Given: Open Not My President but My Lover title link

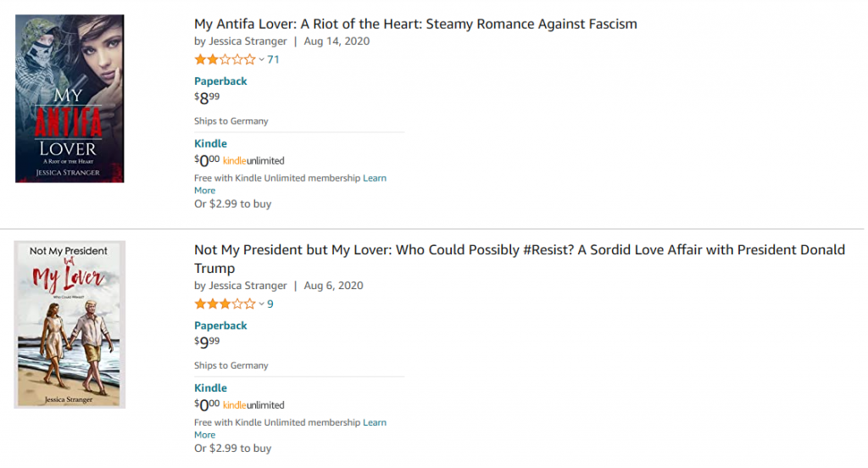Looking at the screenshot, I should (x=519, y=250).
